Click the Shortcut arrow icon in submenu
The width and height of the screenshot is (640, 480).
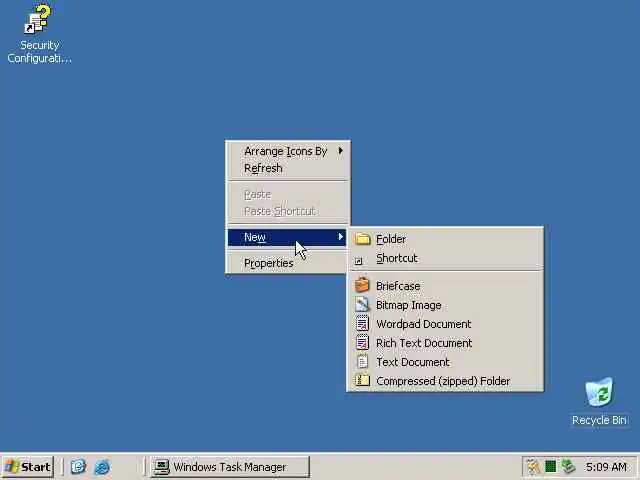point(358,261)
